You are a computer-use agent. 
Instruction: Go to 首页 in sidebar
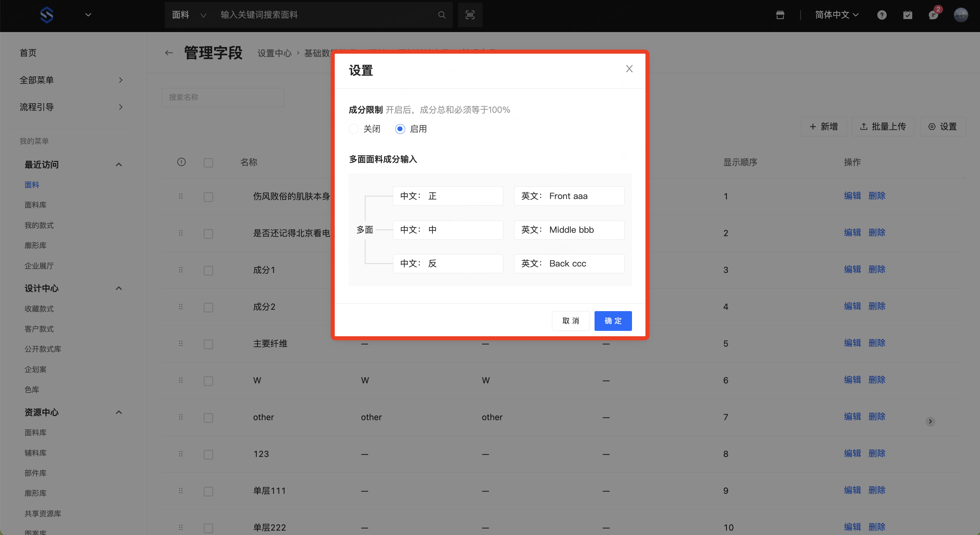28,53
